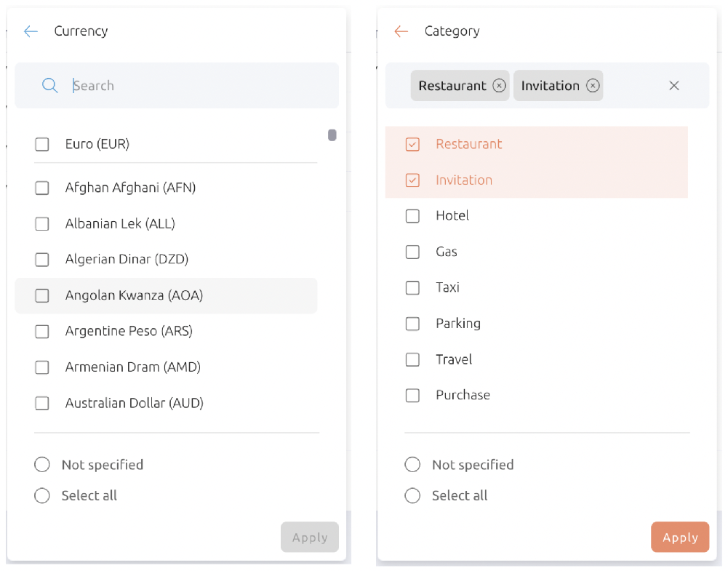Click the blue back arrow beside Currency
The image size is (728, 571).
click(31, 31)
